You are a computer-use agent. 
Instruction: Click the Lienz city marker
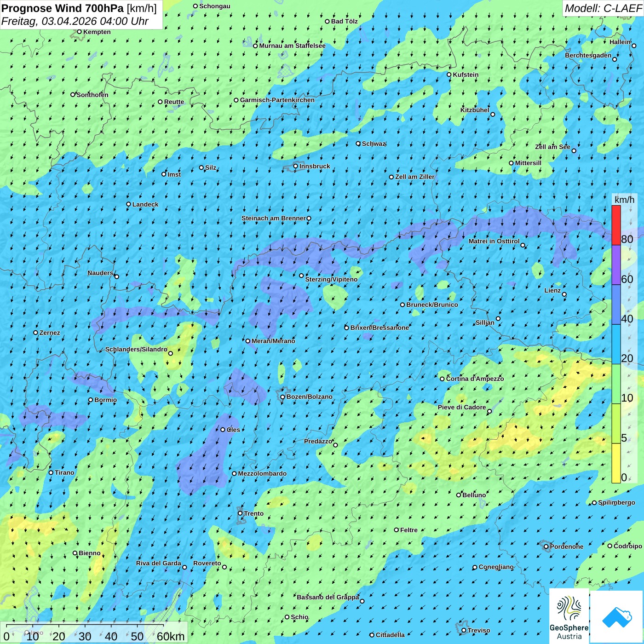coord(564,294)
